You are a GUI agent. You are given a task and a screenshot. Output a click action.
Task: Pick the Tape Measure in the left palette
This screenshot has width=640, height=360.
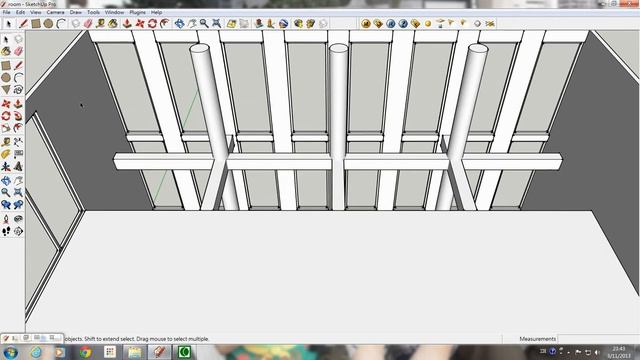point(6,142)
